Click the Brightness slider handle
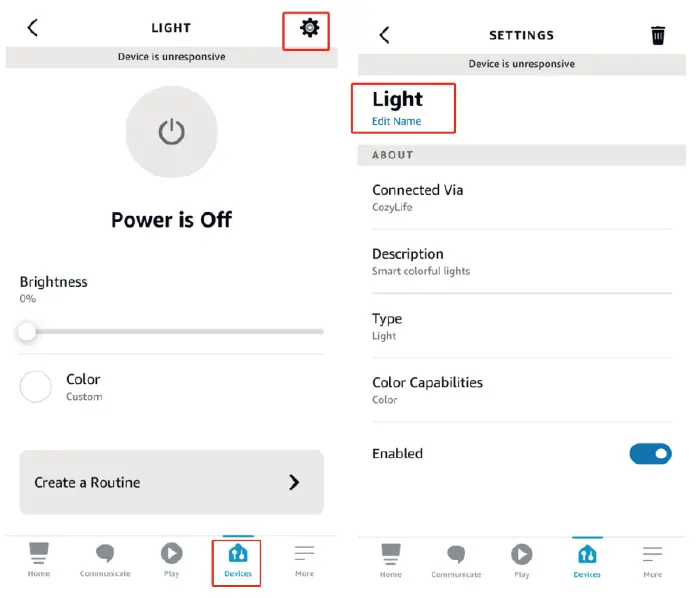Viewport: 698px width, 598px height. click(27, 331)
